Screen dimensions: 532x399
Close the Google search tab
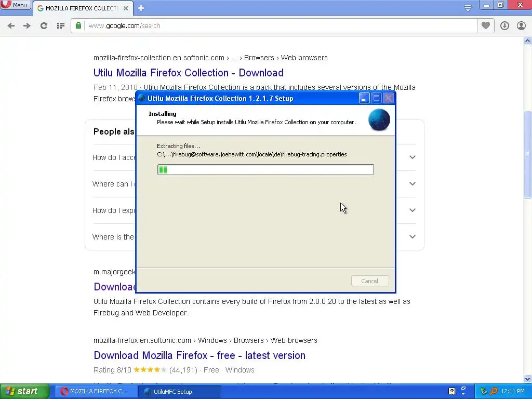point(126,8)
